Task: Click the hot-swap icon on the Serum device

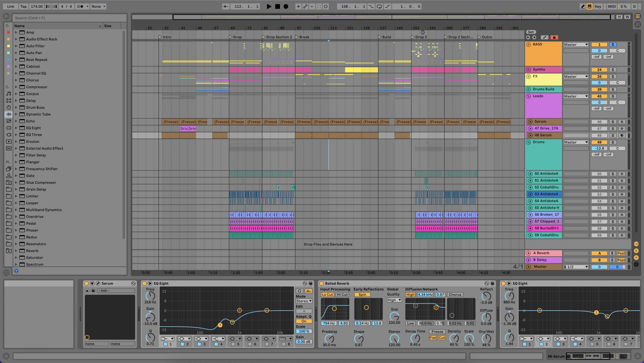Action: [133, 283]
